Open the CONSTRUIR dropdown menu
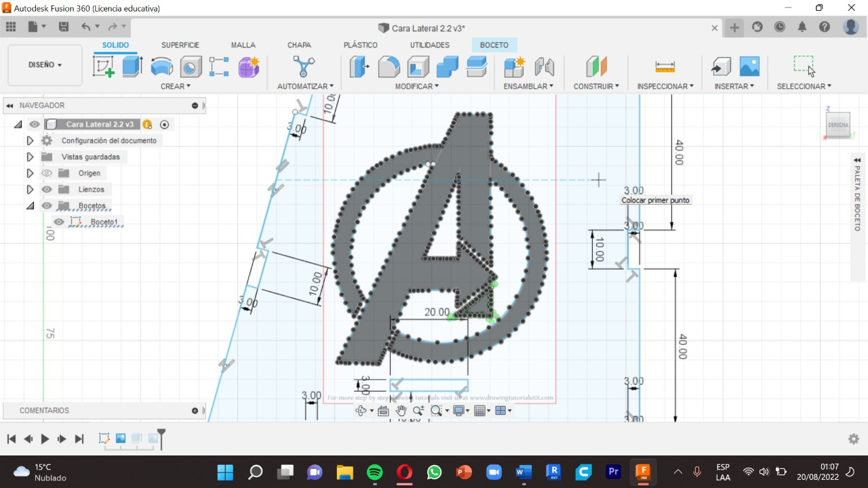This screenshot has height=488, width=868. click(596, 86)
